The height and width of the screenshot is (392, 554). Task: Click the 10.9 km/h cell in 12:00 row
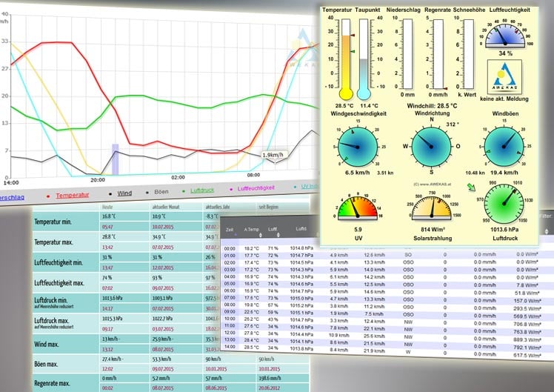[x=338, y=335]
